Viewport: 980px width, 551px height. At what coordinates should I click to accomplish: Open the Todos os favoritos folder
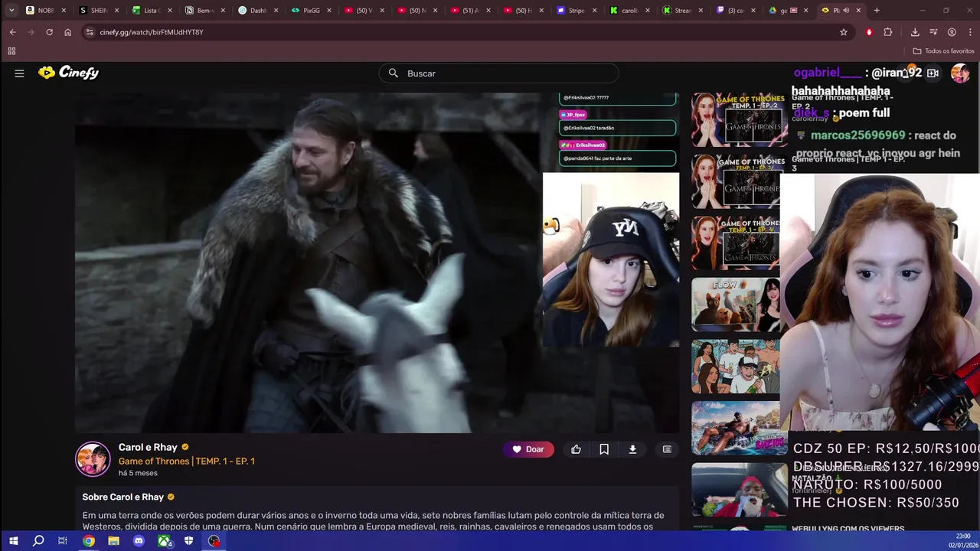click(943, 51)
